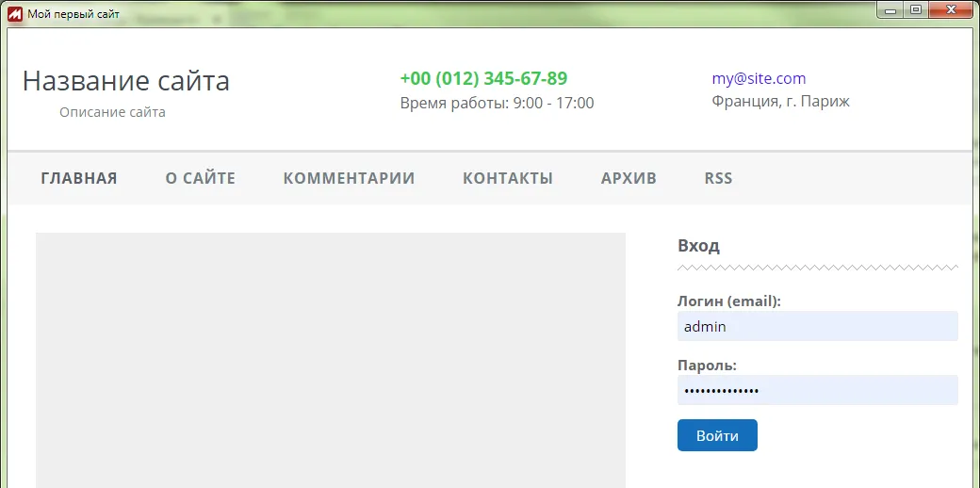Maximize the browser window
Image resolution: width=980 pixels, height=488 pixels.
tap(915, 9)
